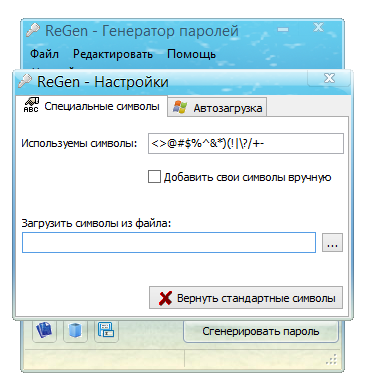Switch to the Автозагрузка tab
Image resolution: width=387 pixels, height=388 pixels.
click(x=217, y=107)
